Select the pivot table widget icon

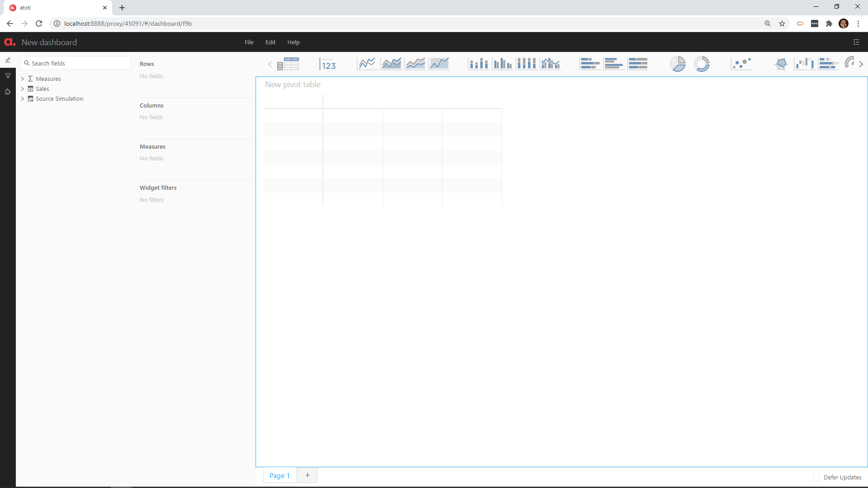(288, 64)
